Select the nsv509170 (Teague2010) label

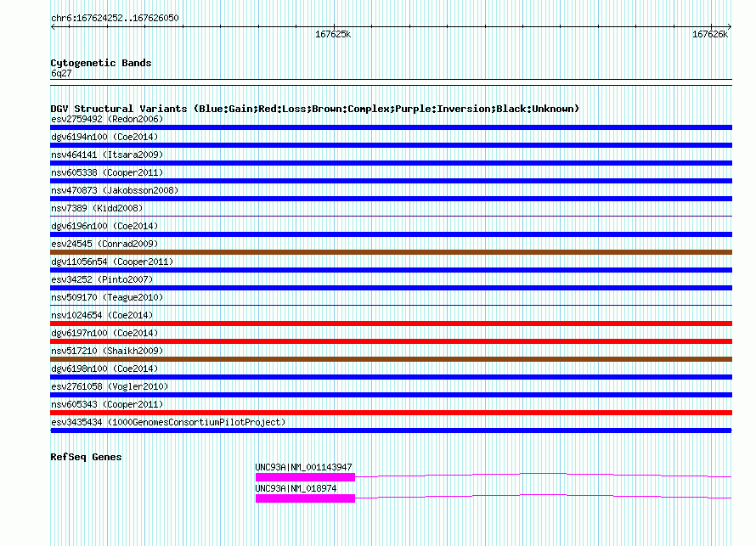coord(107,297)
